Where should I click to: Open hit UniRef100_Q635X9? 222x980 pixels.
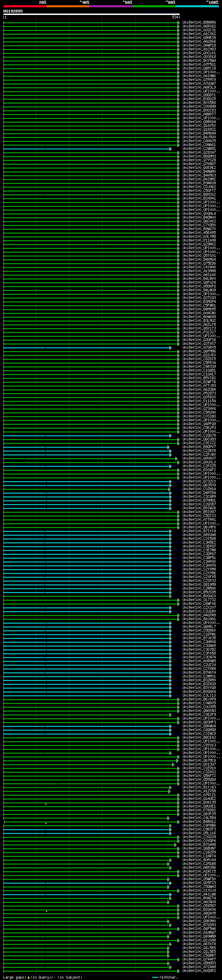click(199, 485)
